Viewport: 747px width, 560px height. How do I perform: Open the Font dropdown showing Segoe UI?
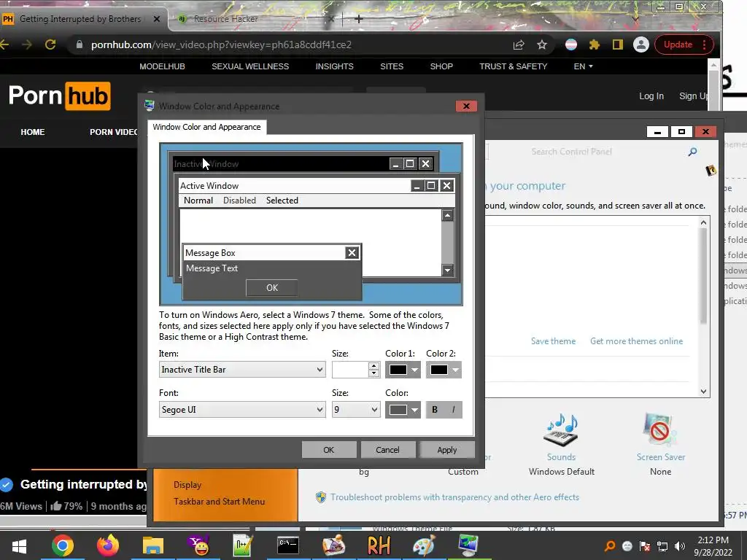point(242,410)
